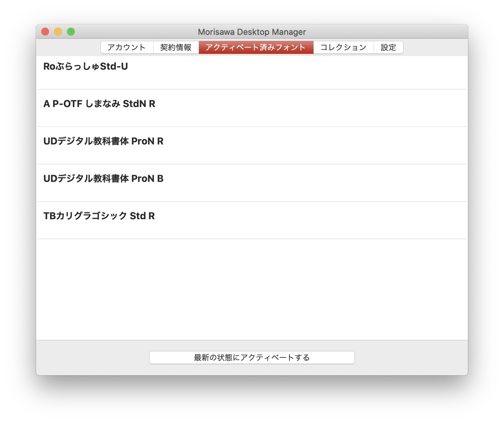Image resolution: width=504 pixels, height=423 pixels.
Task: Switch to the アカウント tab
Action: (127, 47)
